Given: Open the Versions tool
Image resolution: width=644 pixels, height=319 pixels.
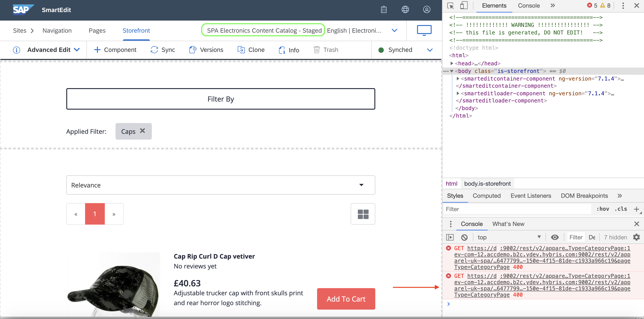Looking at the screenshot, I should (193, 50).
